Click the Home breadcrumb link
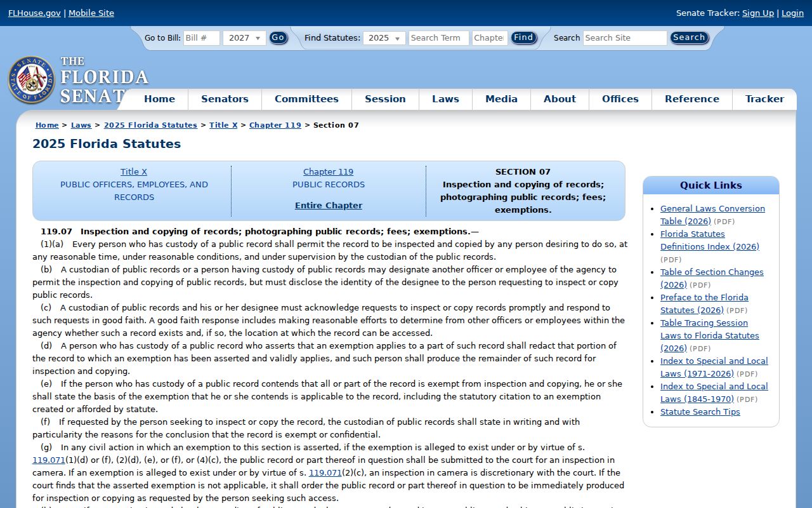This screenshot has height=508, width=812. [47, 125]
